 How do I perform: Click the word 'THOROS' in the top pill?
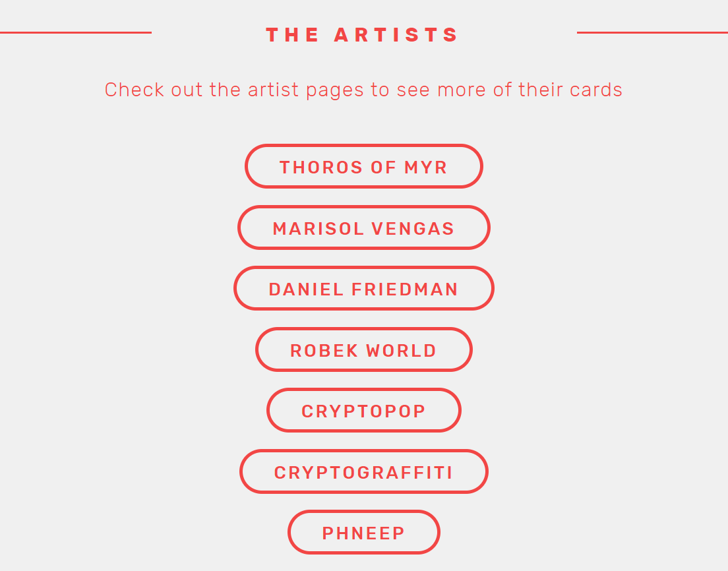click(321, 167)
